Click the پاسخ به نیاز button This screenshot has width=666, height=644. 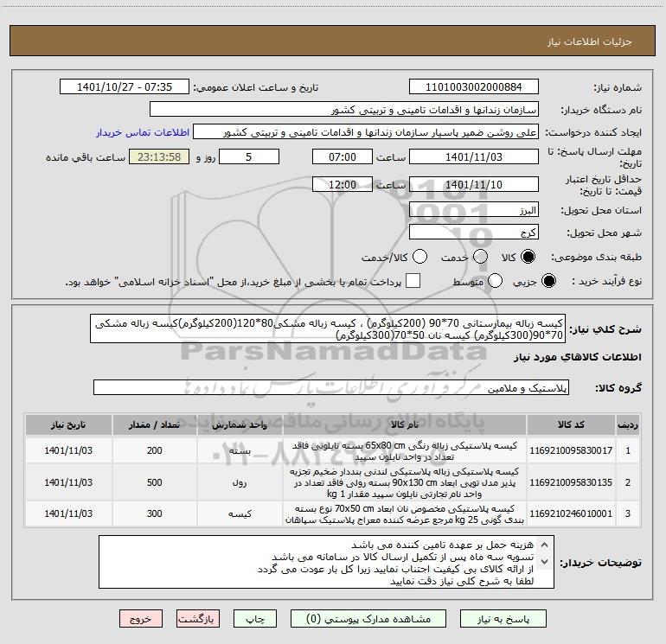(503, 619)
